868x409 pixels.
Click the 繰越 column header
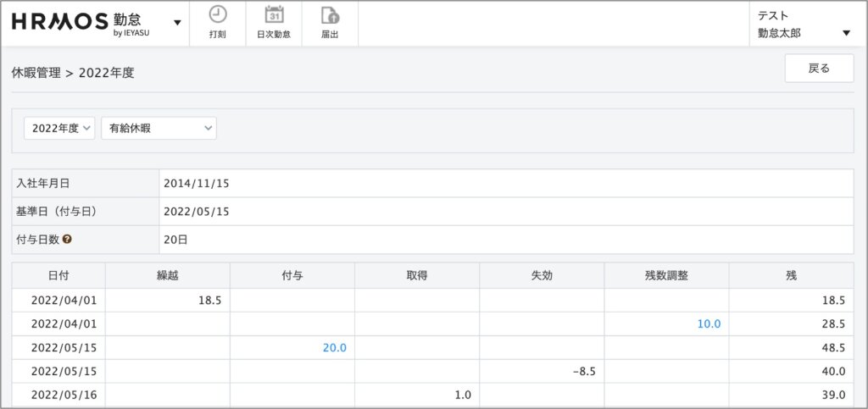(x=167, y=275)
